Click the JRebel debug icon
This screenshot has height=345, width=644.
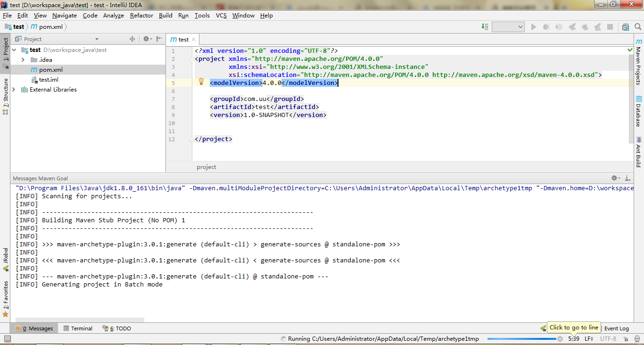tap(585, 27)
